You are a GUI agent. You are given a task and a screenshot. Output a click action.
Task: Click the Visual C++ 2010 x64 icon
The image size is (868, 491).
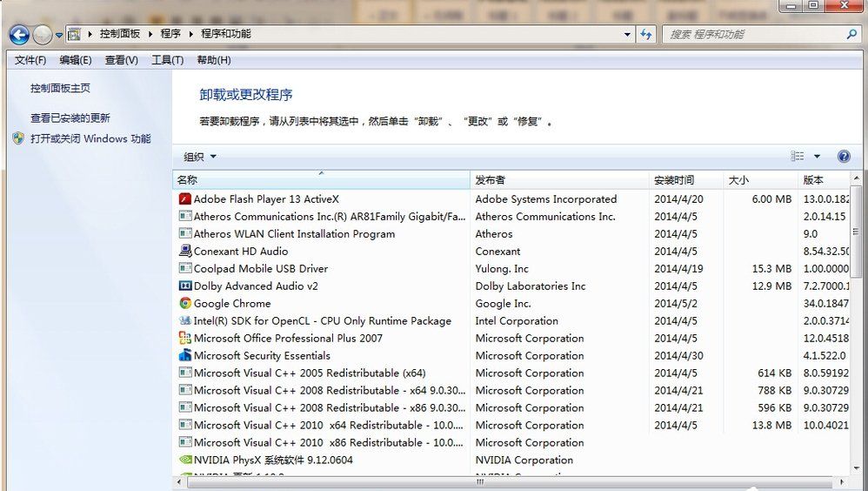coord(185,425)
